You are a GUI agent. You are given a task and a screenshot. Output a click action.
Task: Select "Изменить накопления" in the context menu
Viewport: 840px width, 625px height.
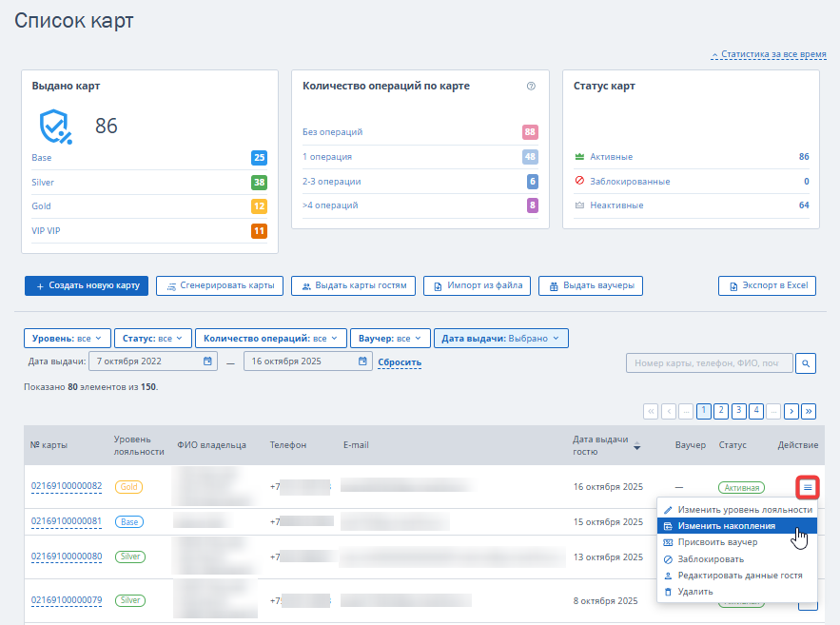tap(726, 525)
